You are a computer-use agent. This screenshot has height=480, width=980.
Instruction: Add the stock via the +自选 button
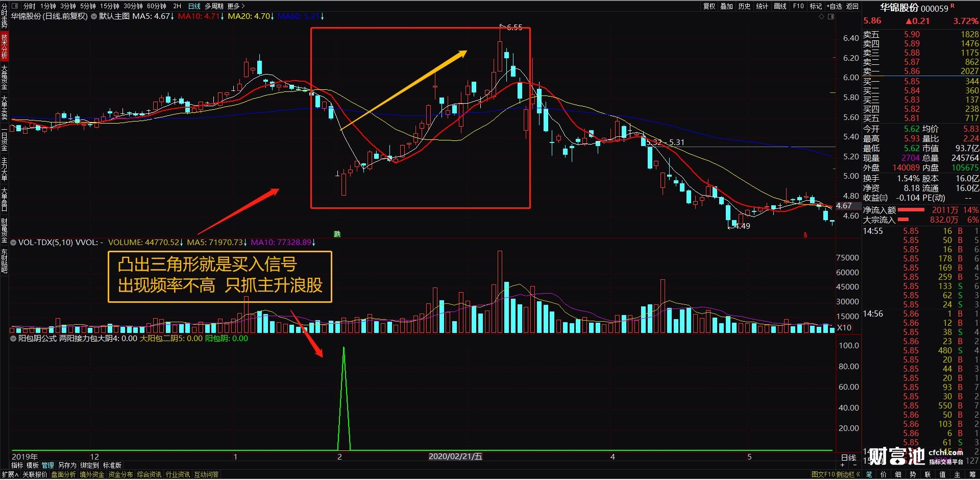(834, 6)
